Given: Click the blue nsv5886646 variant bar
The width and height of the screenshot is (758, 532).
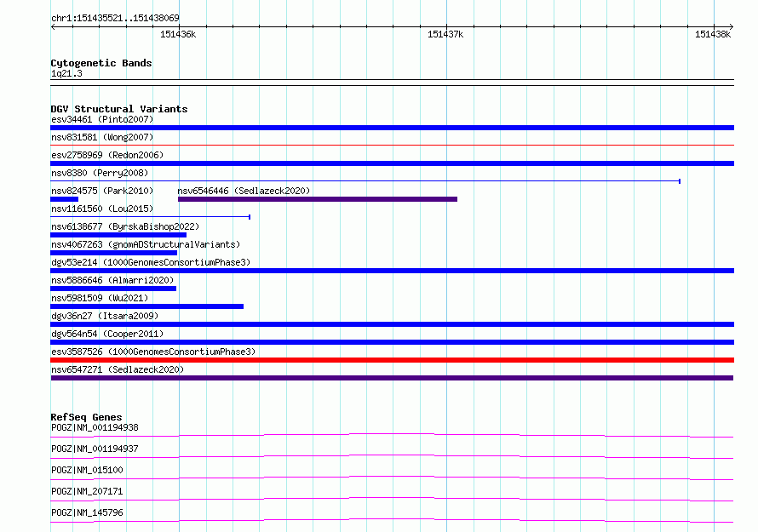Looking at the screenshot, I should (113, 289).
